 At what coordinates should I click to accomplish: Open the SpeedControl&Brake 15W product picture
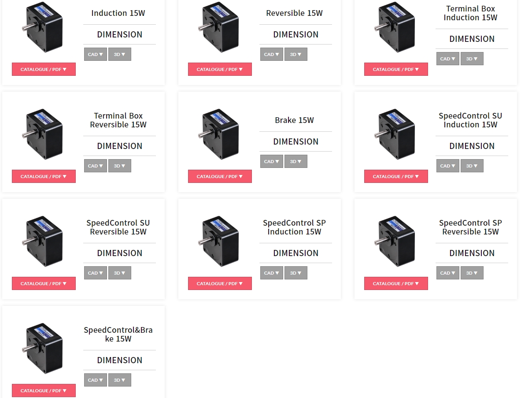tap(44, 349)
